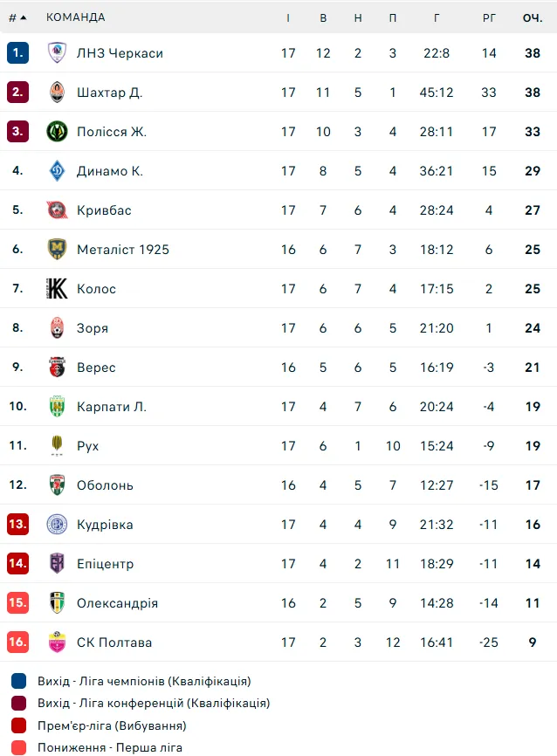Viewport: 557px width, 756px height.
Task: Open the Карпати Л. team link
Action: (x=112, y=407)
